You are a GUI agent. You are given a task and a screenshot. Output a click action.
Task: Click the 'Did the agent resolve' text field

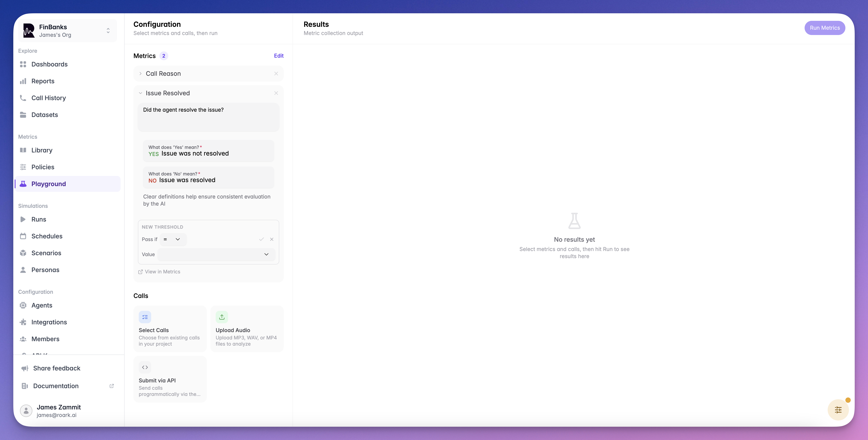[208, 117]
